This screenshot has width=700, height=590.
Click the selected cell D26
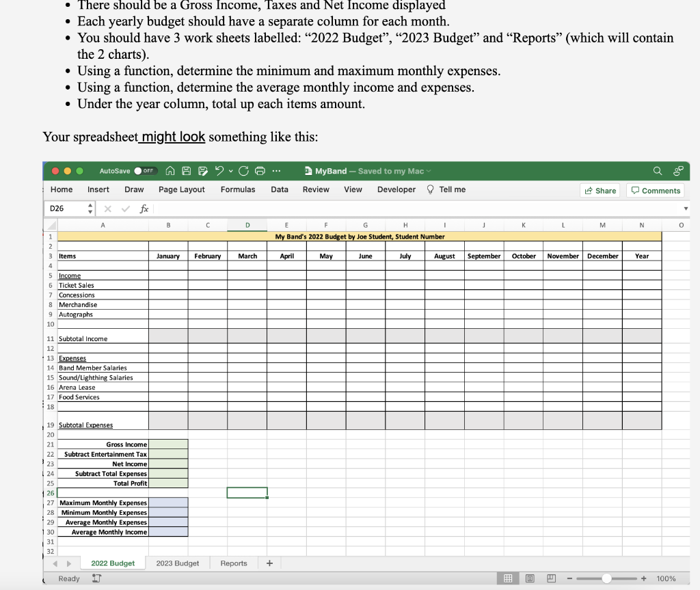[x=247, y=493]
